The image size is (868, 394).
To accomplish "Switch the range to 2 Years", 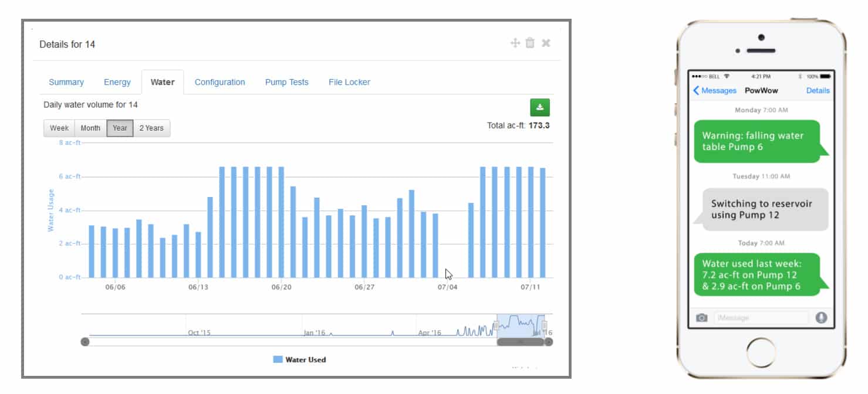I will coord(151,128).
